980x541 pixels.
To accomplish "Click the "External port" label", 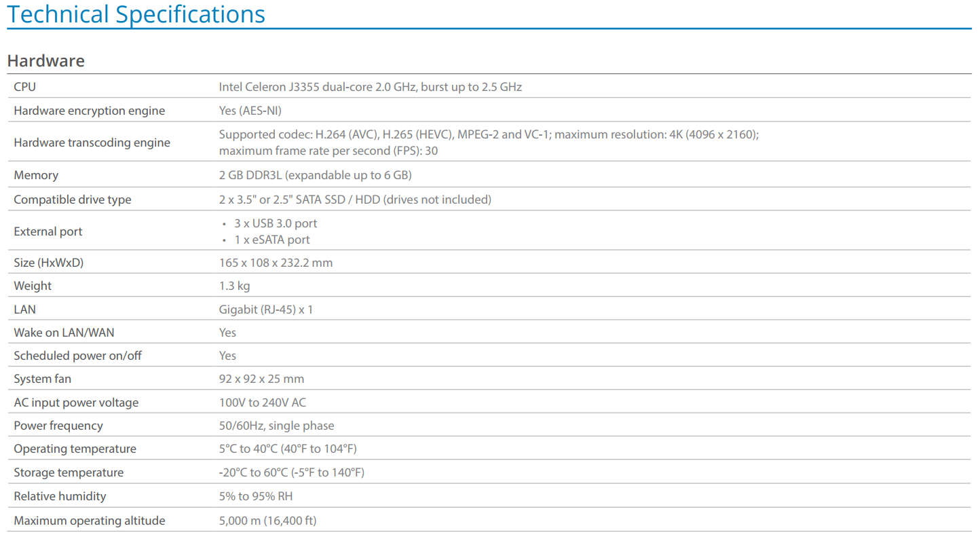I will pyautogui.click(x=48, y=231).
